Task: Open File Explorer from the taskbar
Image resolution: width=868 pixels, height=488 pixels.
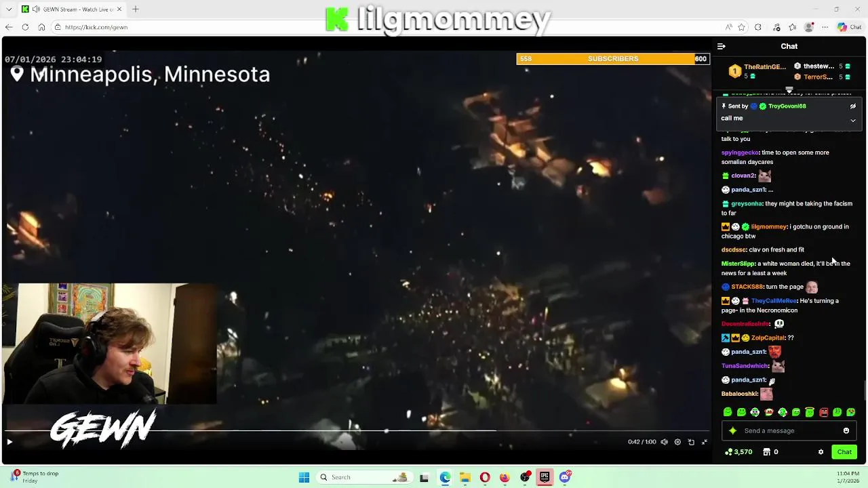Action: point(465,477)
